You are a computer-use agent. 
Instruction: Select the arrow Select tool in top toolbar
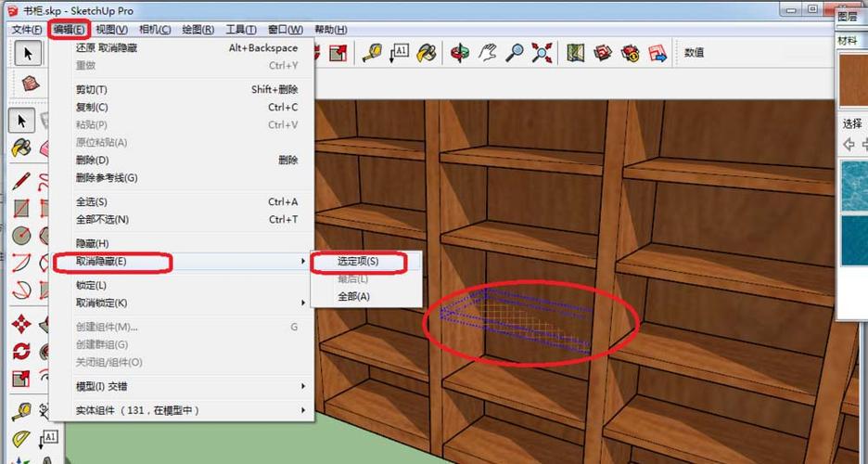(x=27, y=53)
